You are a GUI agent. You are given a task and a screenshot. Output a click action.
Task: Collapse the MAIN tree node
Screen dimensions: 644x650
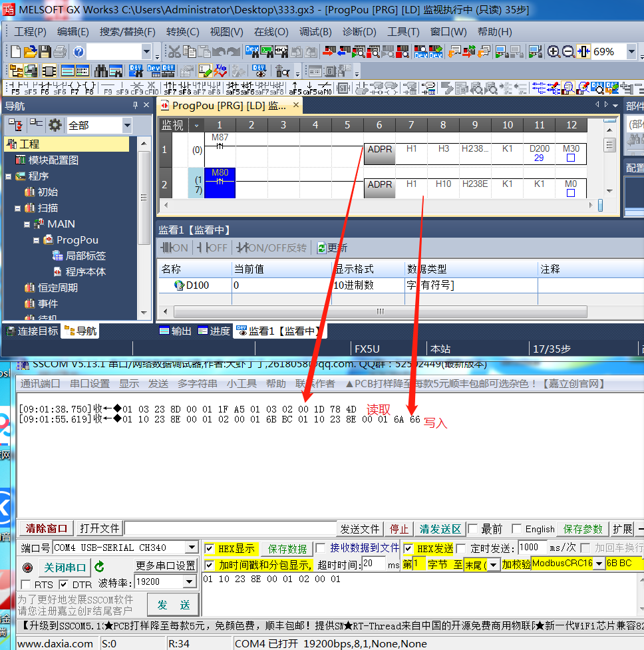(x=27, y=224)
